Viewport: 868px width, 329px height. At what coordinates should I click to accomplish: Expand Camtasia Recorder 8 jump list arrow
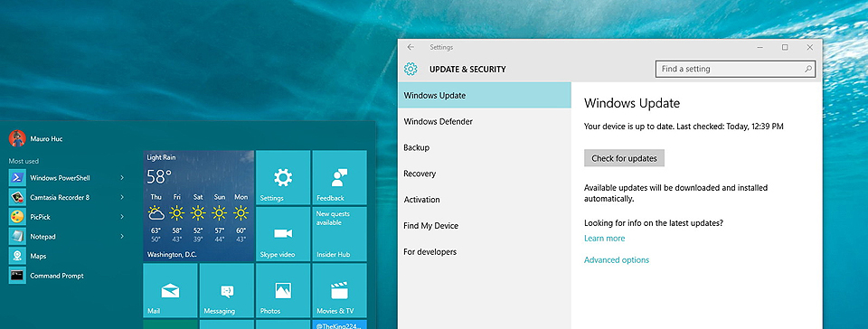point(122,197)
